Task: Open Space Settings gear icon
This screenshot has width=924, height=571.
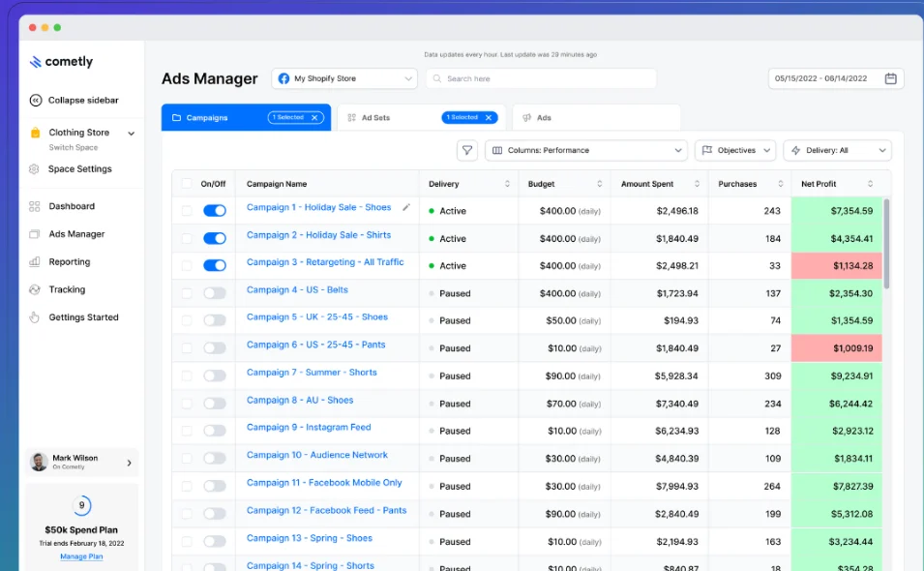Action: (x=34, y=169)
